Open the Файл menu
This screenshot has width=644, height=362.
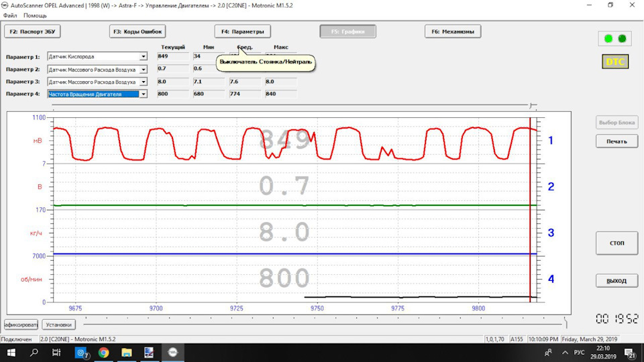[10, 15]
